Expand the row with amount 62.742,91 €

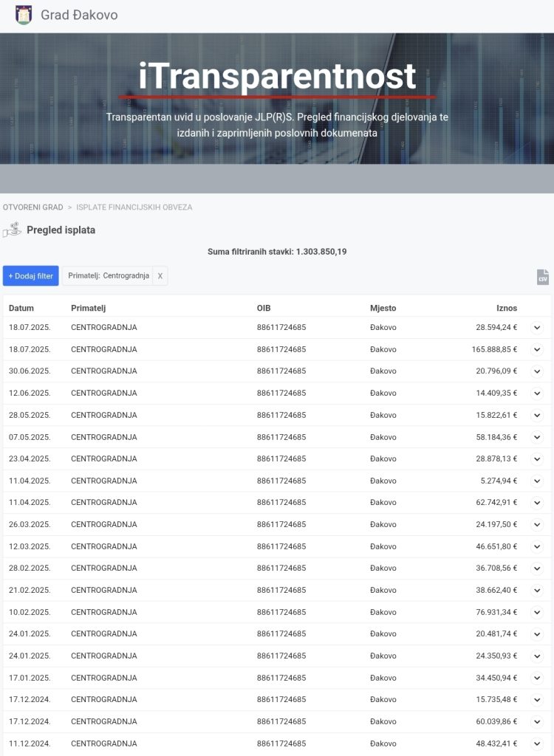click(x=537, y=503)
